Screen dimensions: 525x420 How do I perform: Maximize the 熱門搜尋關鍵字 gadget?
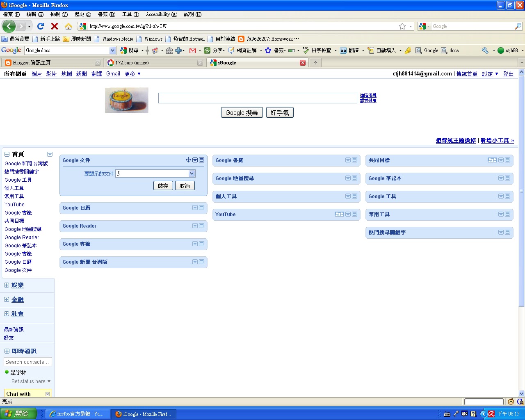pos(508,232)
